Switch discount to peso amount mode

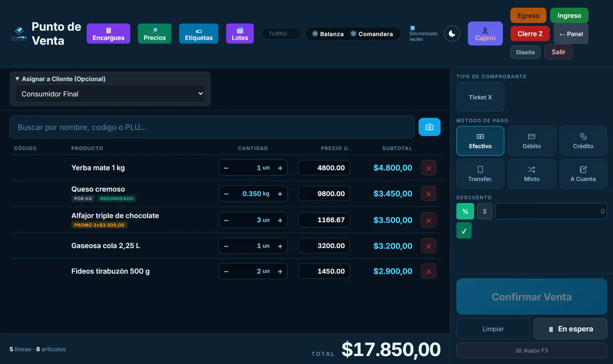tap(485, 211)
